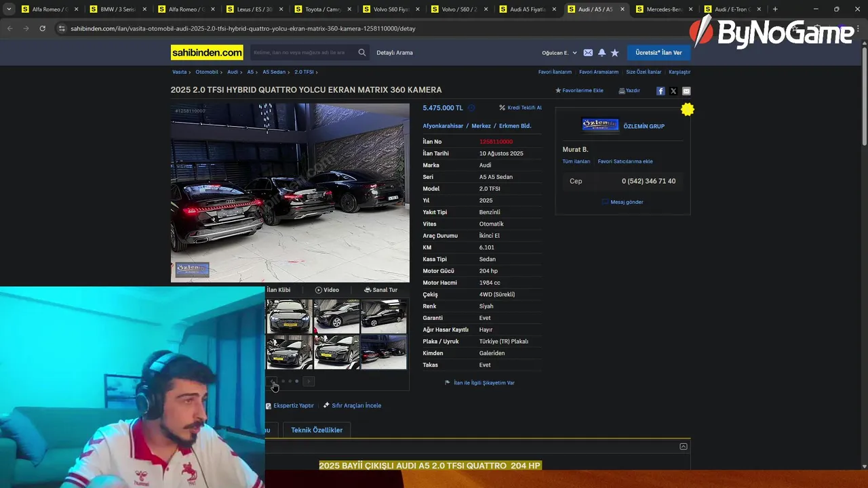Click inside the site search input field
This screenshot has height=488, width=868.
tap(302, 52)
